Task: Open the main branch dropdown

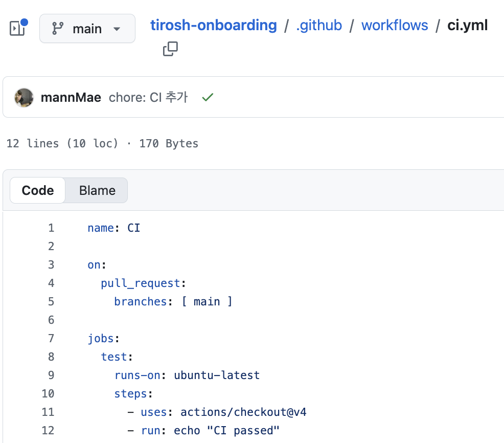Action: point(87,28)
